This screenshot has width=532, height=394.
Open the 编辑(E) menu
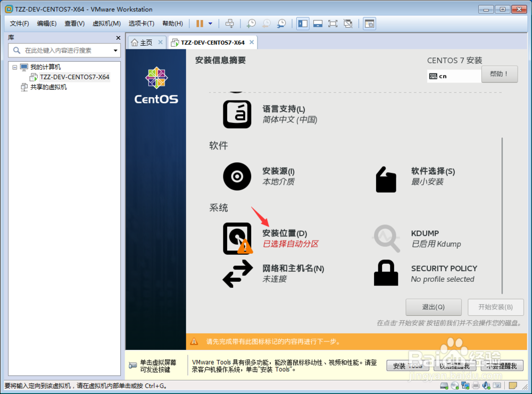47,23
